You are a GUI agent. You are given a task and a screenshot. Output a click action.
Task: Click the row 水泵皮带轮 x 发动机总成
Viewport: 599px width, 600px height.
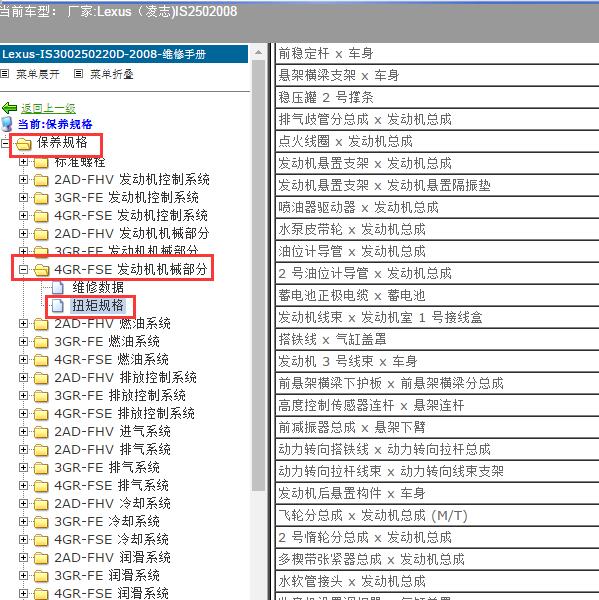[437, 229]
